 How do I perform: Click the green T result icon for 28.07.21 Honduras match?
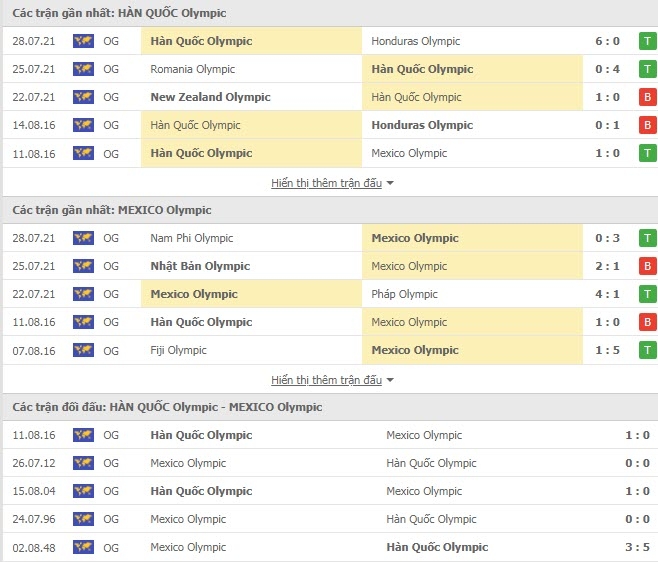point(648,41)
